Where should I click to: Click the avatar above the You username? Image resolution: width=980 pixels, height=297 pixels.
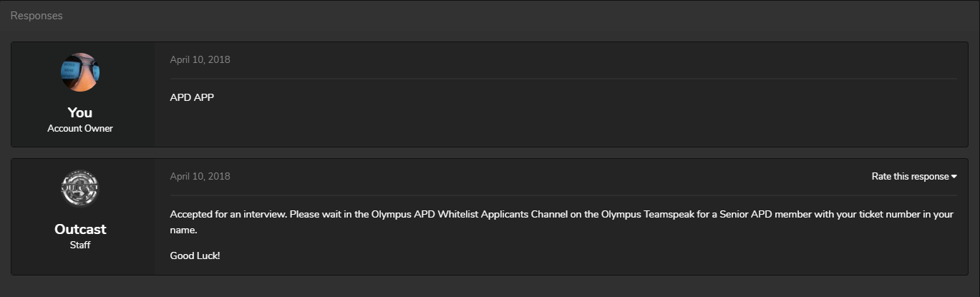79,72
